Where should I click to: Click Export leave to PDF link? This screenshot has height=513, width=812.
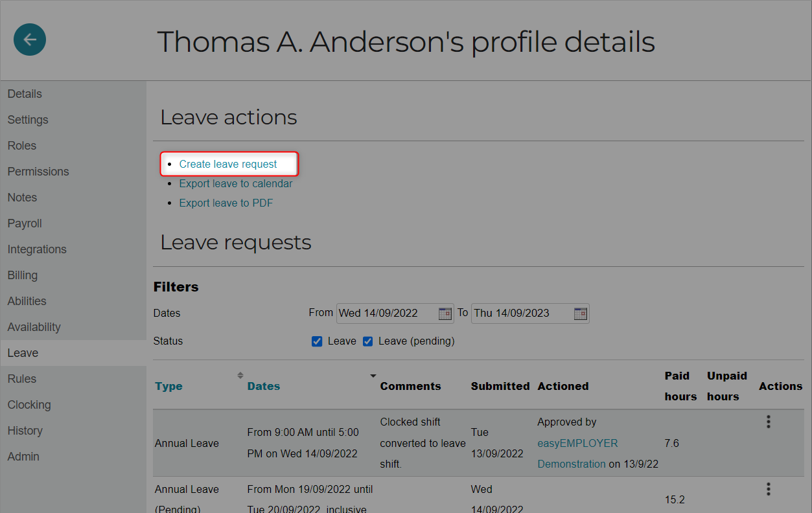click(226, 203)
